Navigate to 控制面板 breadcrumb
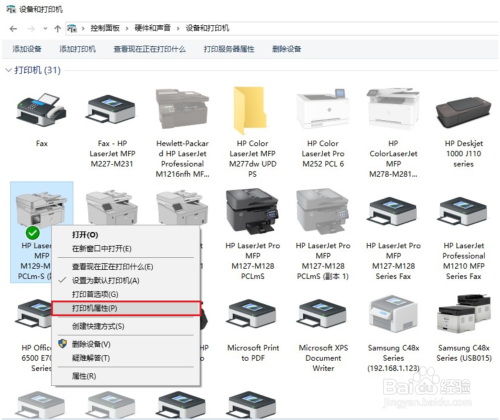 pos(105,28)
